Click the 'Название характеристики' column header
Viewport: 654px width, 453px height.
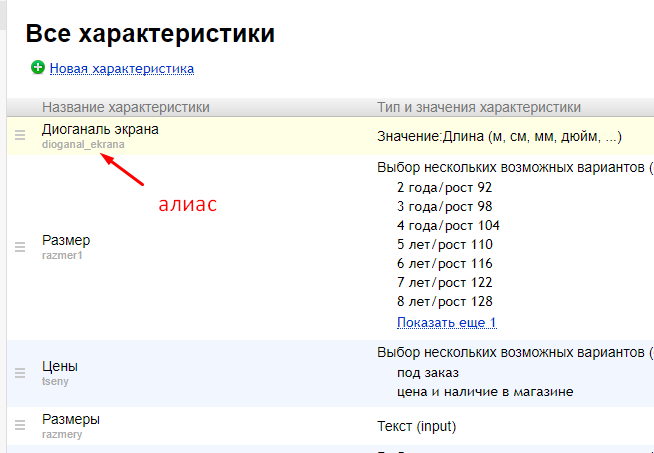point(126,107)
